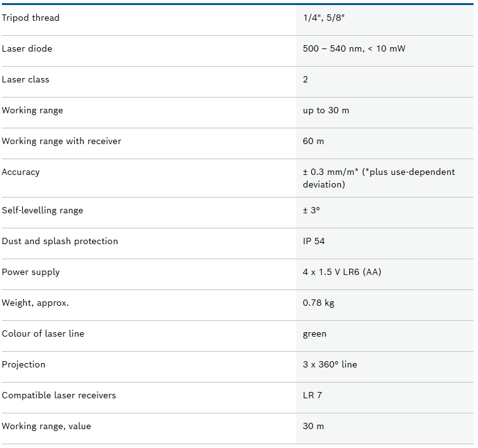Select the "0.78 kg" weight value
The height and width of the screenshot is (448, 478).
pos(318,303)
